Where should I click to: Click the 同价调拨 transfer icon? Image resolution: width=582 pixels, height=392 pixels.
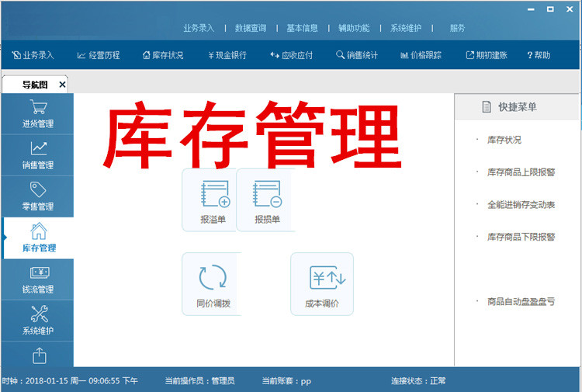click(213, 283)
